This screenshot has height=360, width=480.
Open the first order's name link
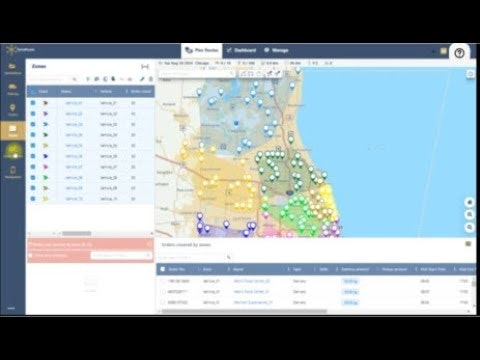point(252,281)
